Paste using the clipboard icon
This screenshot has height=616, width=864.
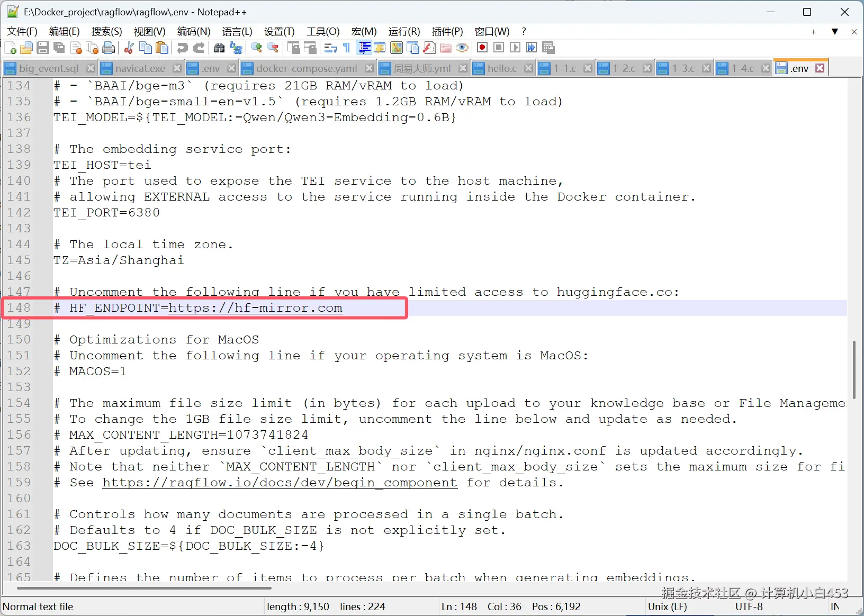click(x=162, y=48)
